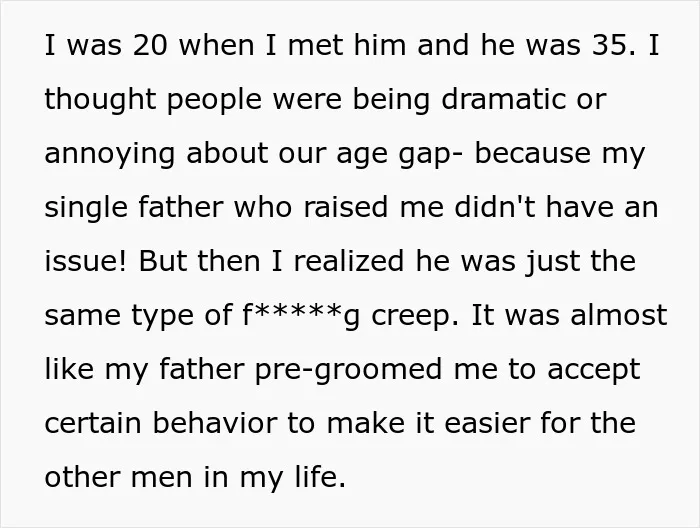Click on the word "creep."

(415, 316)
